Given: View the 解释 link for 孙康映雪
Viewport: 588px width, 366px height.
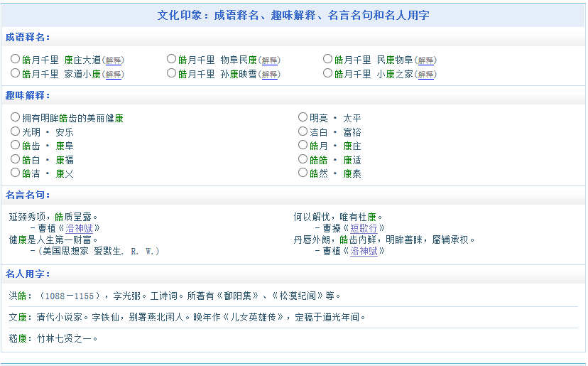Looking at the screenshot, I should point(270,75).
